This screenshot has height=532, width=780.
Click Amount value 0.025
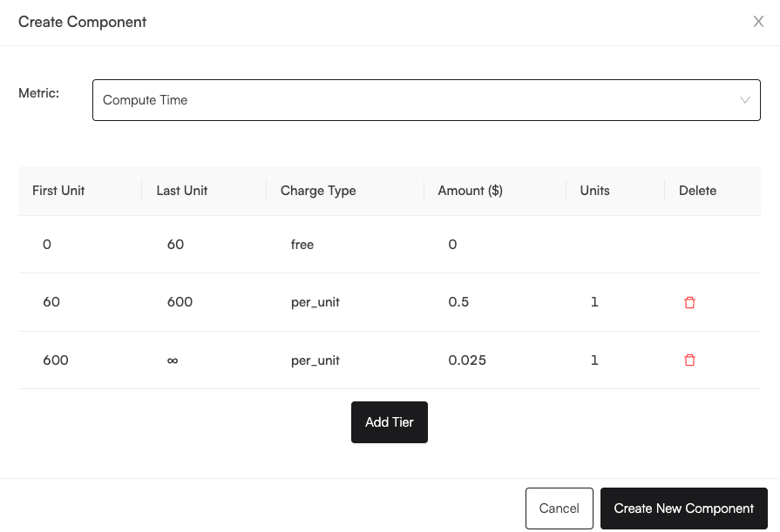(x=467, y=360)
